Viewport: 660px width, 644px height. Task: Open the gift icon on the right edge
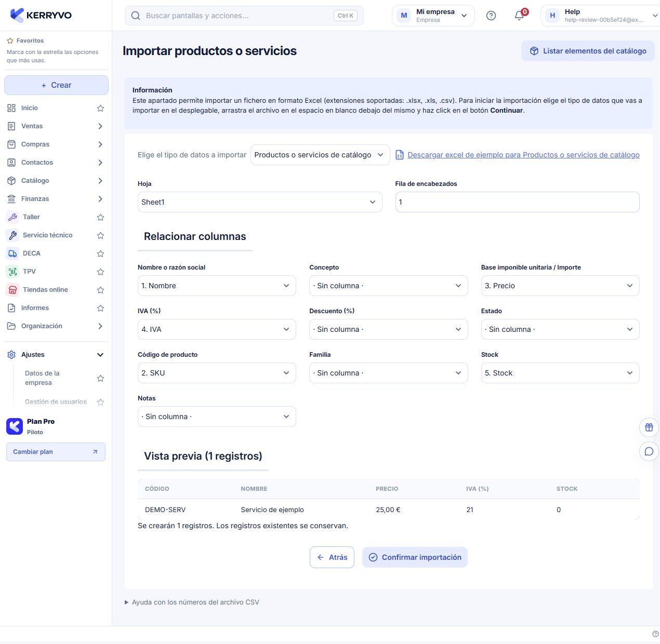coord(649,427)
